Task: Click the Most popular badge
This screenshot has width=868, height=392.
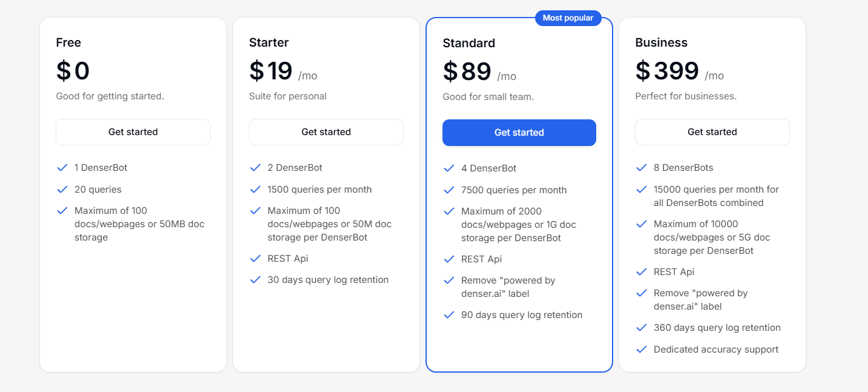Action: [568, 18]
